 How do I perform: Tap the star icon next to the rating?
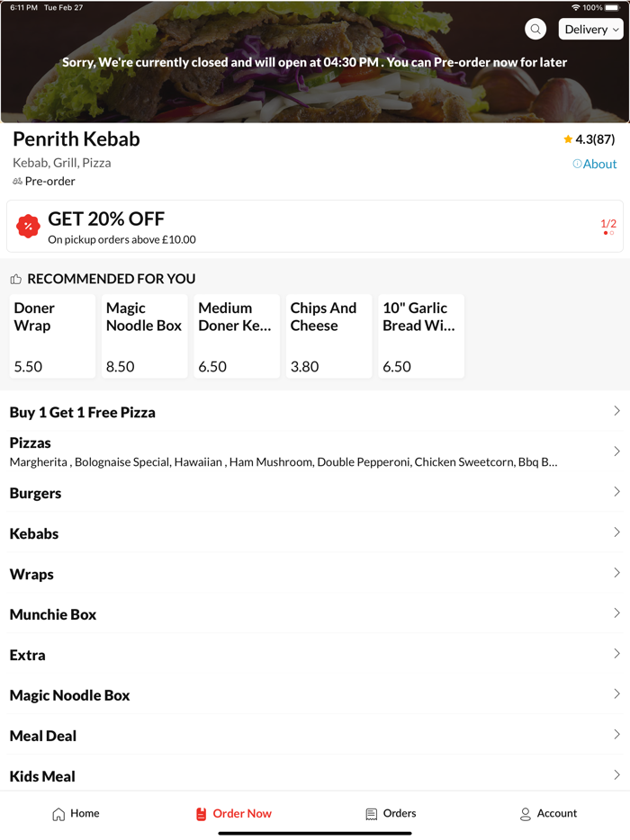click(x=567, y=139)
